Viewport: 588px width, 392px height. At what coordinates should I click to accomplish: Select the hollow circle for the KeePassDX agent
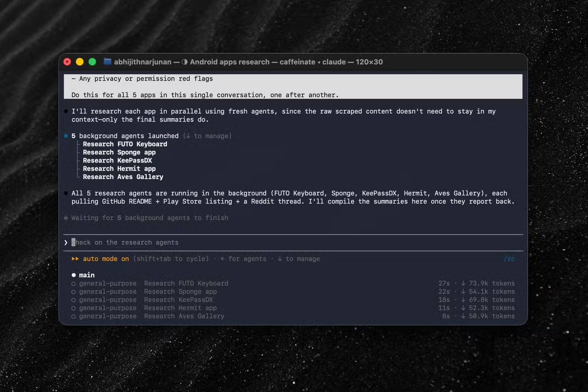pos(73,300)
